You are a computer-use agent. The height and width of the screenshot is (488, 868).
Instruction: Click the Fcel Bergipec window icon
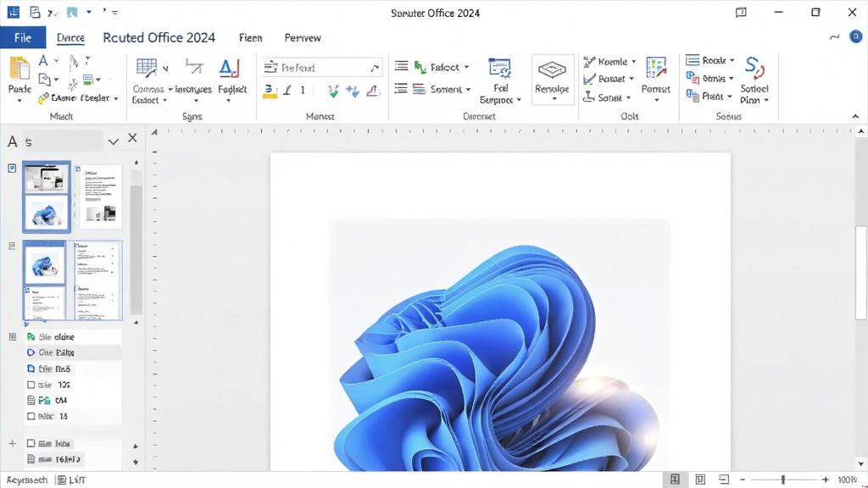pos(499,69)
